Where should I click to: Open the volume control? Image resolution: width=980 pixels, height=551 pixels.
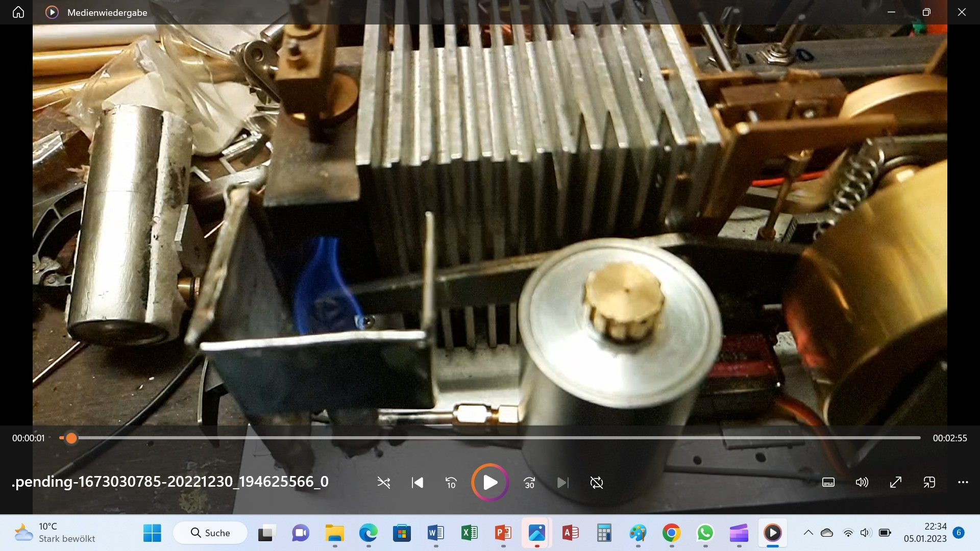point(862,483)
